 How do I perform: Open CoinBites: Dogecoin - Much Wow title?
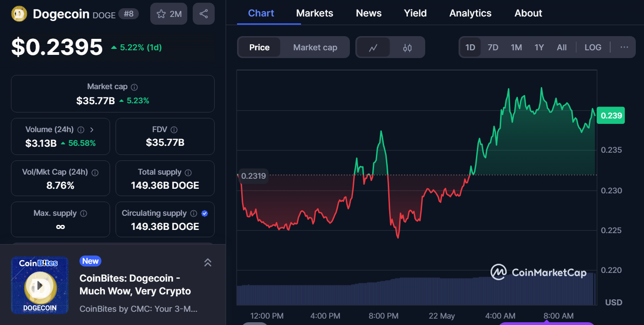135,285
